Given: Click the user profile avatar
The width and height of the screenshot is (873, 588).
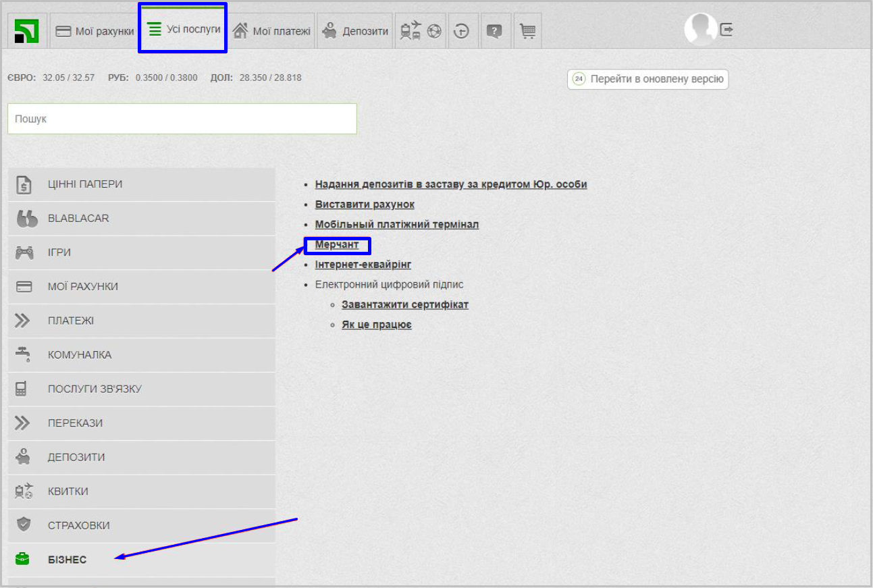Looking at the screenshot, I should point(700,30).
